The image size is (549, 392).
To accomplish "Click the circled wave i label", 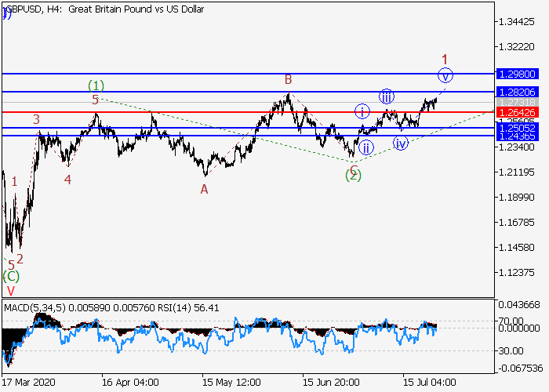I will coord(362,111).
